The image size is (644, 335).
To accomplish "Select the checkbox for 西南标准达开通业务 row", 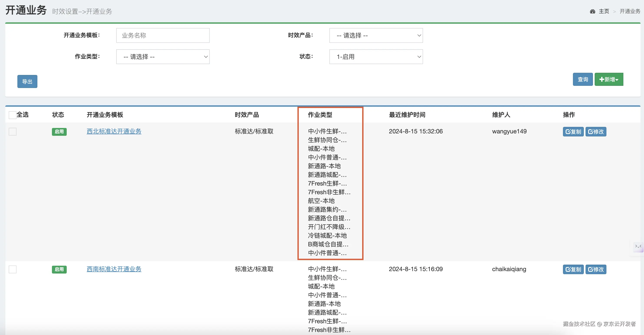I will coord(13,269).
